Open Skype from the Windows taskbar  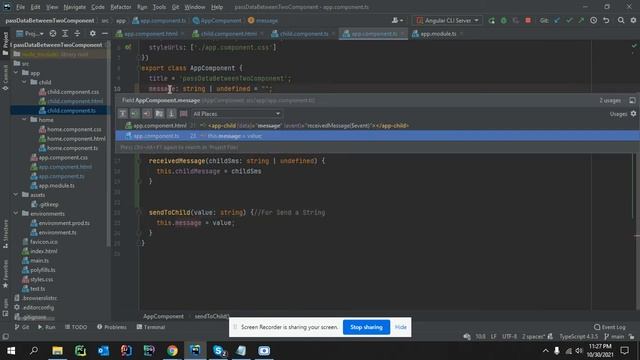[219, 351]
